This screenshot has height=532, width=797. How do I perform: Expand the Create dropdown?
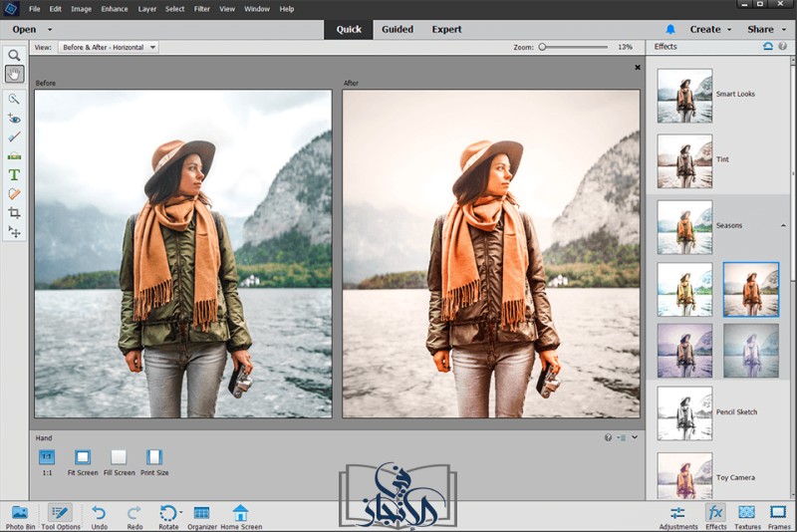pyautogui.click(x=710, y=29)
